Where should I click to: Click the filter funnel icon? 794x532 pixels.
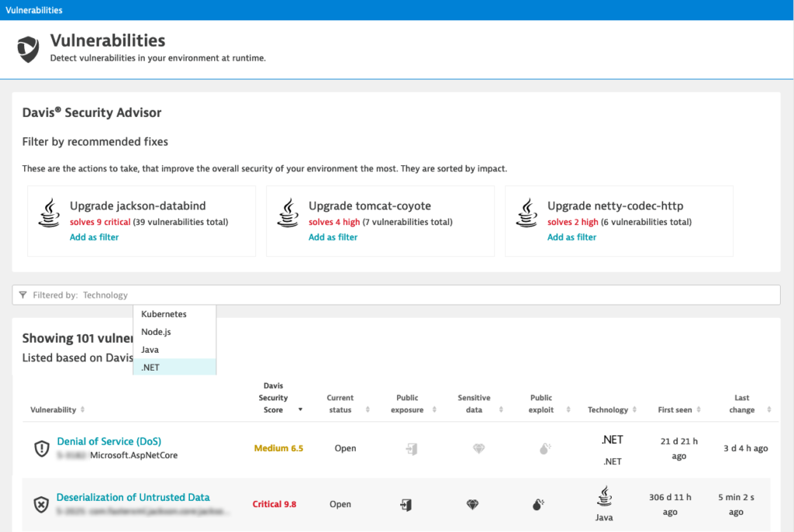coord(22,295)
